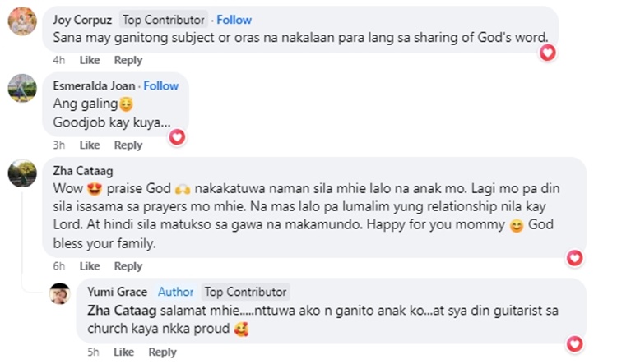Image resolution: width=617 pixels, height=364 pixels.
Task: Click heart reaction on Zha Cataag's comment
Action: [575, 258]
